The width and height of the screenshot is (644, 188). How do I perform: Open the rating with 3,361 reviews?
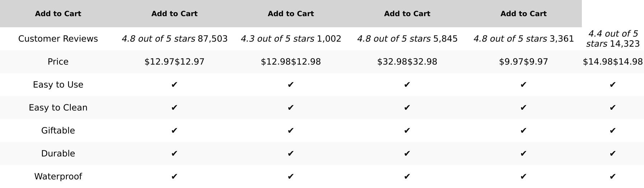[523, 39]
